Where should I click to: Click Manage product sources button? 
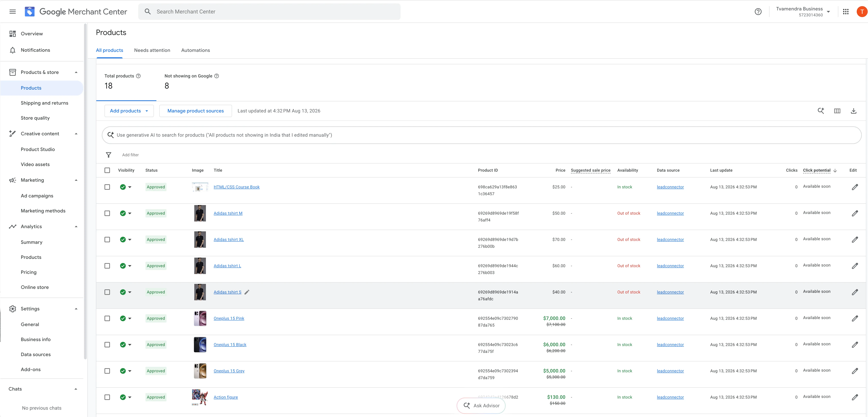tap(195, 111)
